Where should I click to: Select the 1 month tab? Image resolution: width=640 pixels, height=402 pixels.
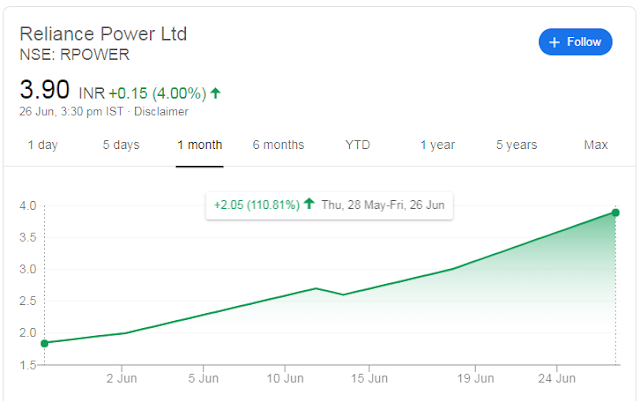(200, 145)
